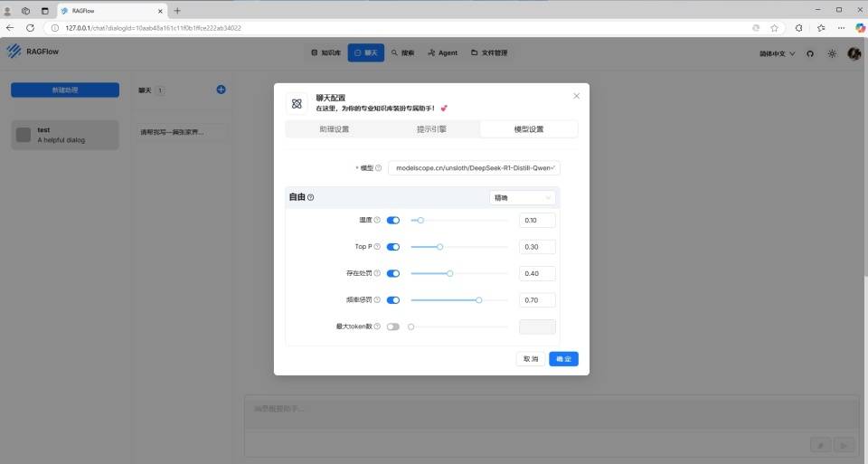868x464 pixels.
Task: Adjust the Top P slider handle
Action: [440, 246]
